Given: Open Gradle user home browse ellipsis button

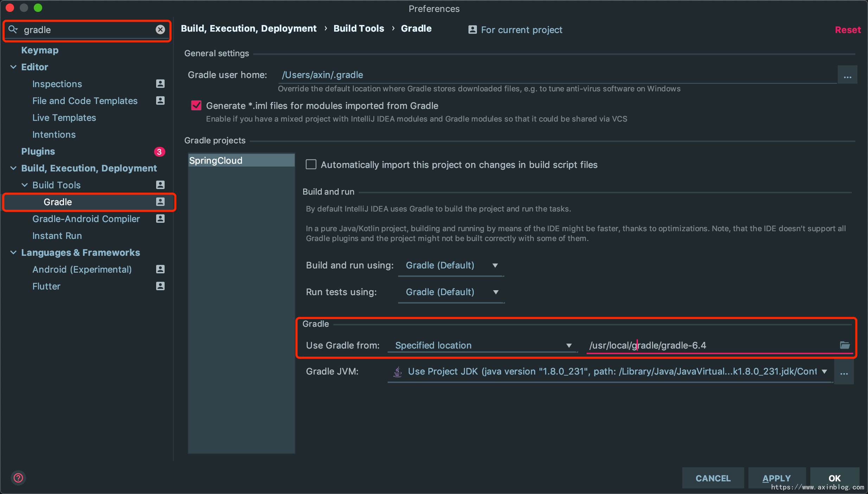Looking at the screenshot, I should pos(848,74).
